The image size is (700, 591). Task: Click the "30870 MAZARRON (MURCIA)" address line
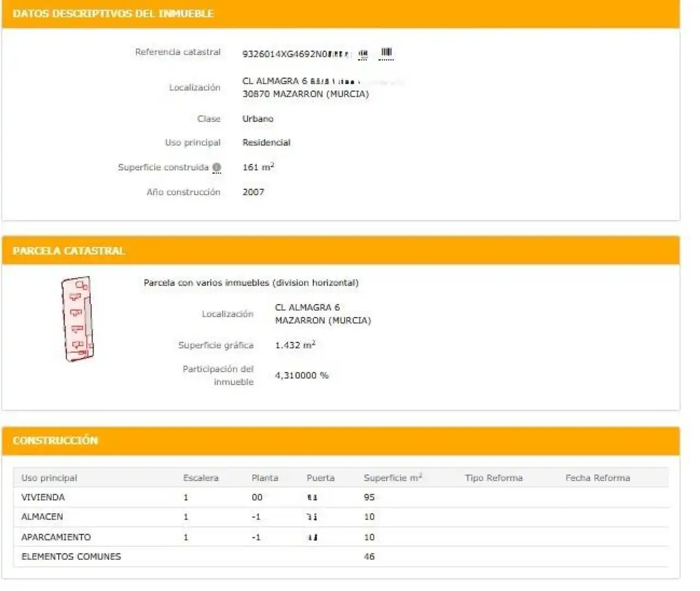pos(306,94)
